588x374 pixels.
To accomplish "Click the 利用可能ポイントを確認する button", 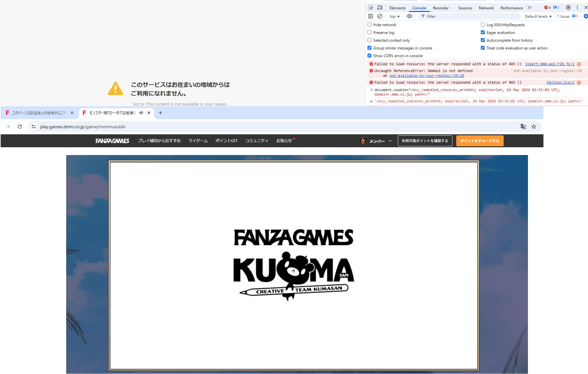I will (425, 141).
